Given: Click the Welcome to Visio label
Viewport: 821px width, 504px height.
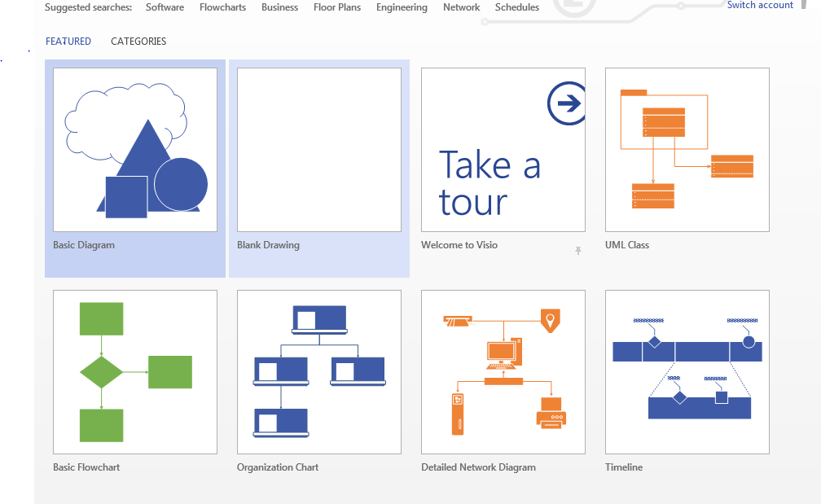Looking at the screenshot, I should click(x=459, y=245).
